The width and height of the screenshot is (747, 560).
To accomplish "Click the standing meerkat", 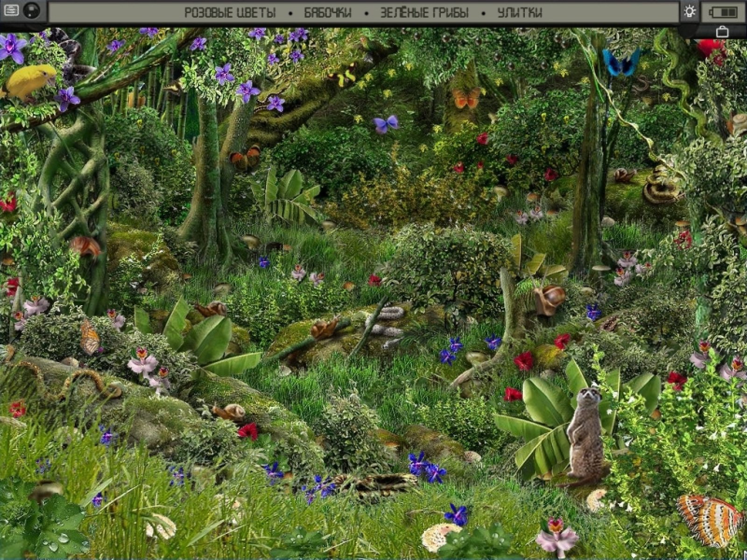I will [x=585, y=434].
